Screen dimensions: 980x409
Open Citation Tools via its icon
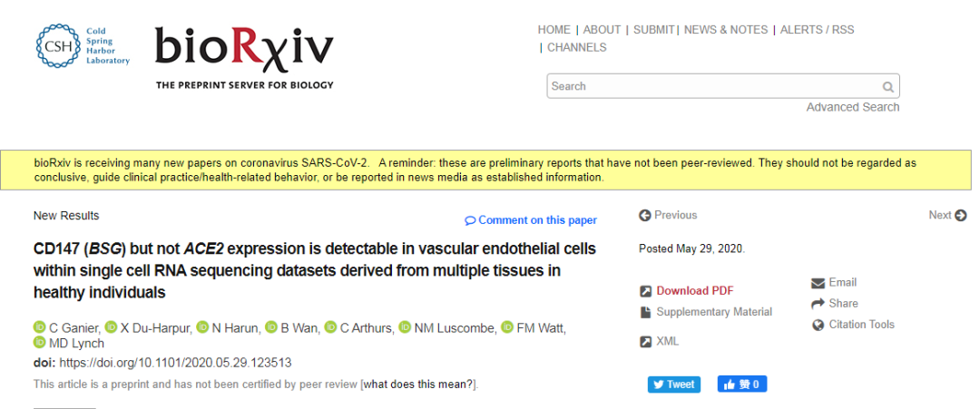818,325
